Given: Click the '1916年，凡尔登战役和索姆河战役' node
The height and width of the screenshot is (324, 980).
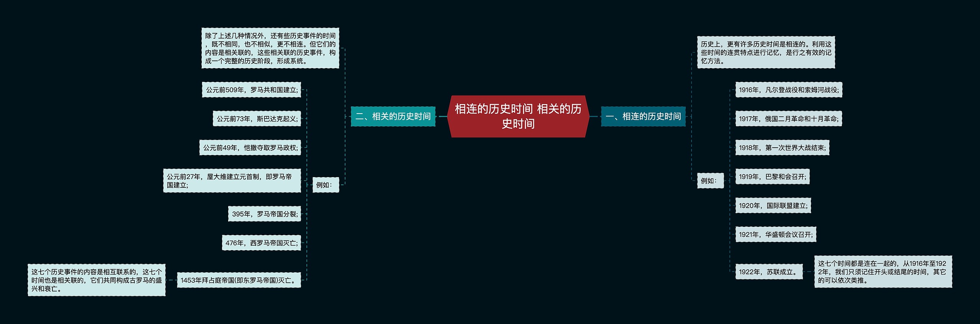Looking at the screenshot, I should 789,90.
